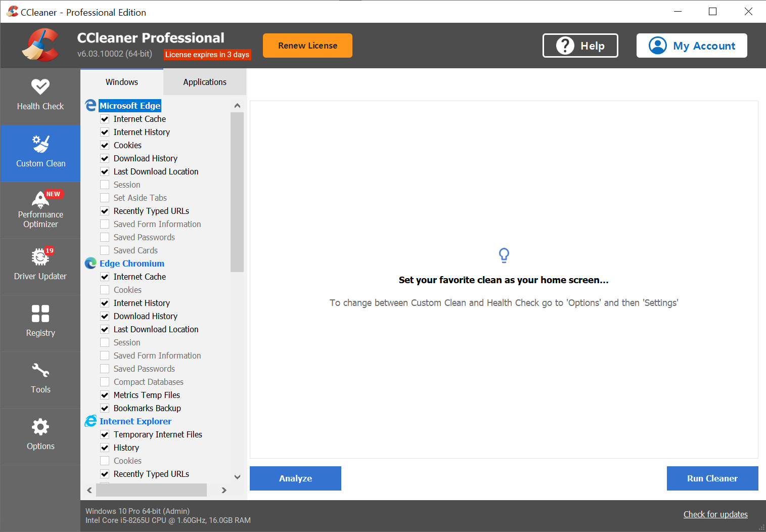Select the Windows tab

click(121, 81)
